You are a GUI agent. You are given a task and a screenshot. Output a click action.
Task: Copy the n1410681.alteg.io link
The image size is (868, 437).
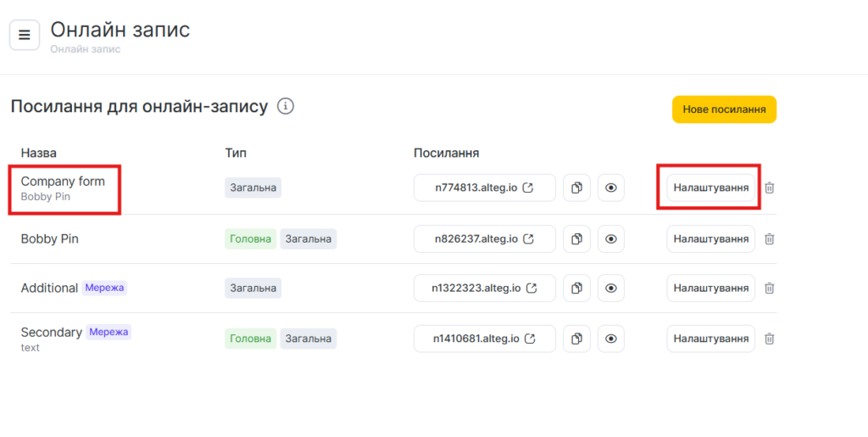576,339
